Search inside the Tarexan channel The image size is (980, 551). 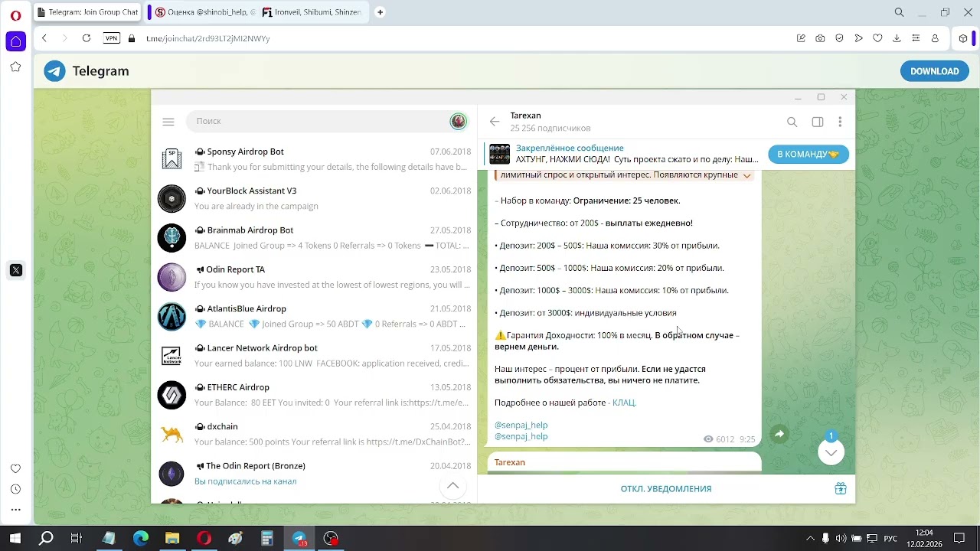pyautogui.click(x=792, y=122)
